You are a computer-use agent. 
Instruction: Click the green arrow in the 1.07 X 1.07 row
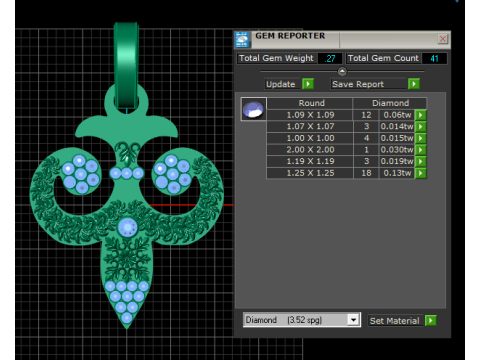[421, 127]
